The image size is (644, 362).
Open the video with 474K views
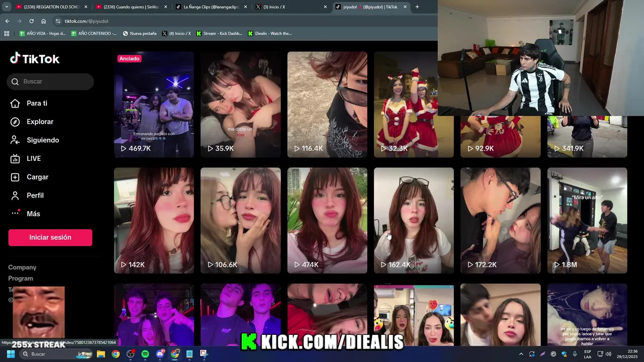pos(327,220)
